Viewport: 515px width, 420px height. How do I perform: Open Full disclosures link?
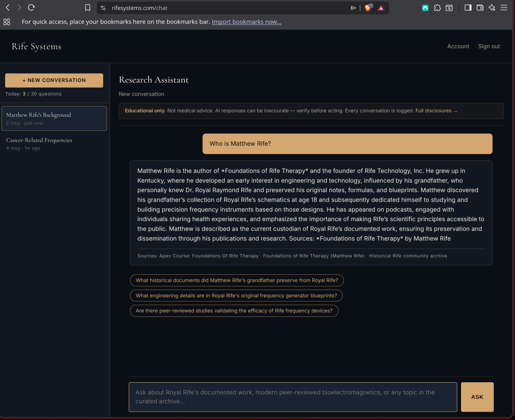[436, 111]
